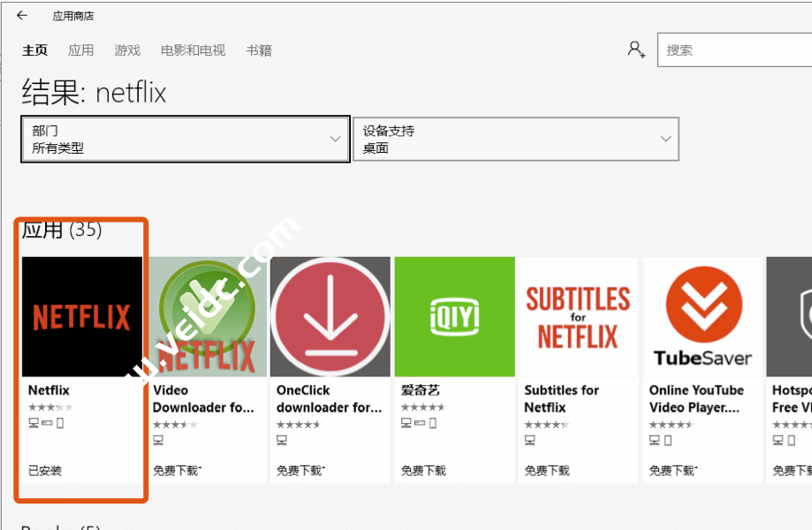Image resolution: width=812 pixels, height=530 pixels.
Task: Click the 应用 (35) section heading
Action: coord(62,230)
